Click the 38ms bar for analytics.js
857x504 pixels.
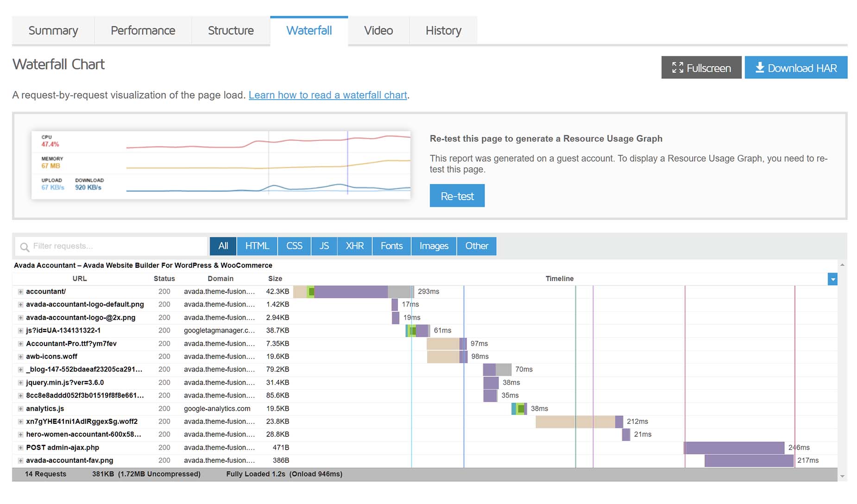point(519,409)
